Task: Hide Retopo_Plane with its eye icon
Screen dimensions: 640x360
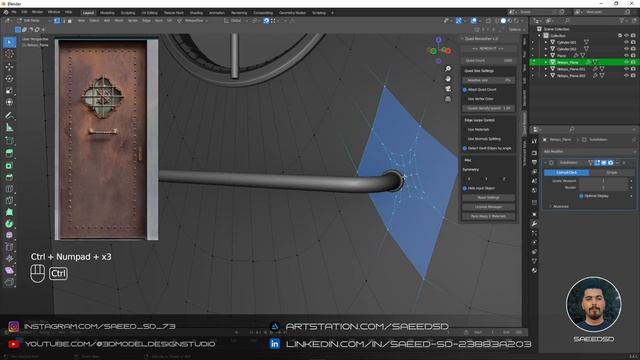Action: (627, 62)
